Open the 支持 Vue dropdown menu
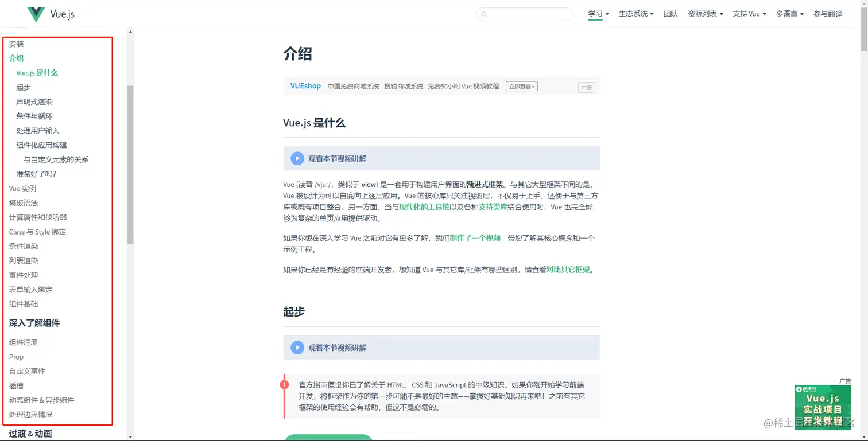 (x=749, y=14)
